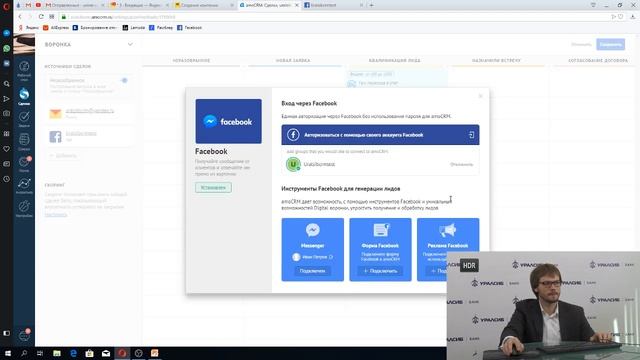The height and width of the screenshot is (360, 640).
Task: Open WhatsApp in Opera sidebar
Action: (7, 48)
